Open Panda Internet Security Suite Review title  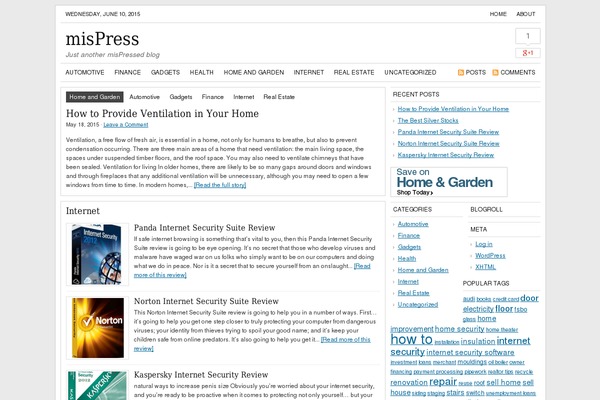(x=204, y=228)
